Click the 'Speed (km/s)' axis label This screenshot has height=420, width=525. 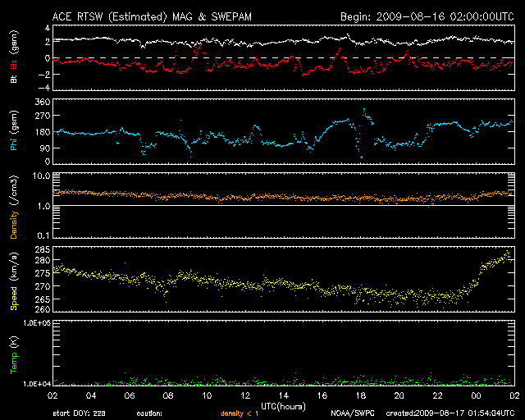pos(14,281)
